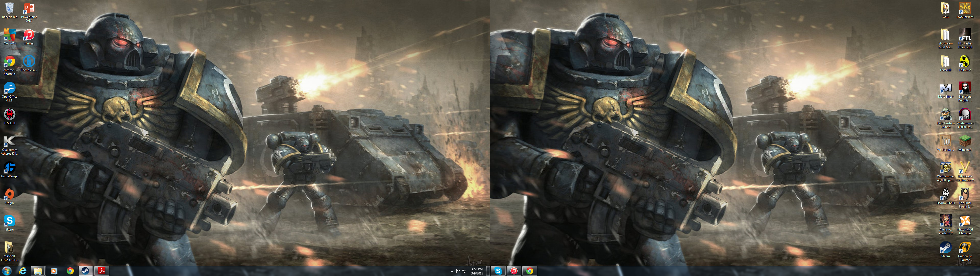The width and height of the screenshot is (980, 276).
Task: Open the FNV4GB folder icon
Action: pos(945,64)
